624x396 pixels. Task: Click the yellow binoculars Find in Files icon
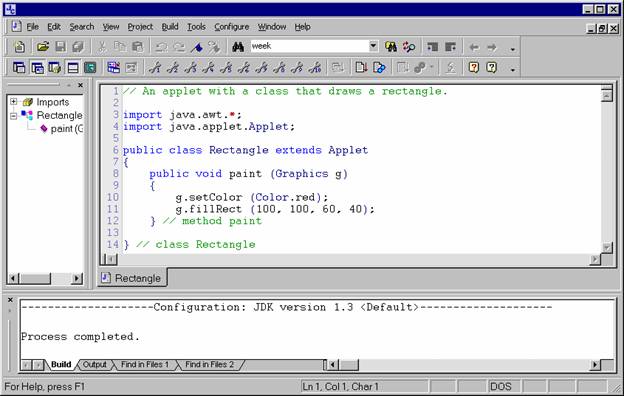tap(391, 47)
